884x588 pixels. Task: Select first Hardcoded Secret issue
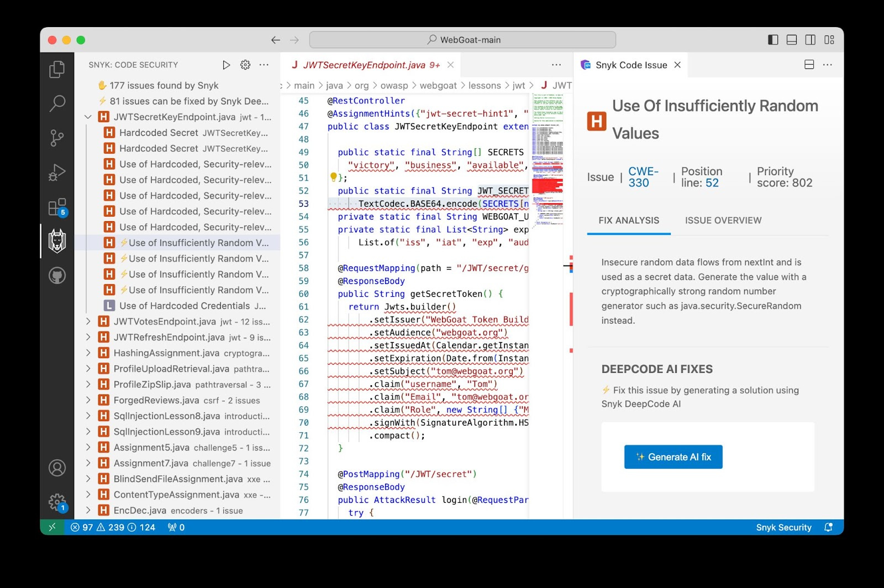point(177,133)
